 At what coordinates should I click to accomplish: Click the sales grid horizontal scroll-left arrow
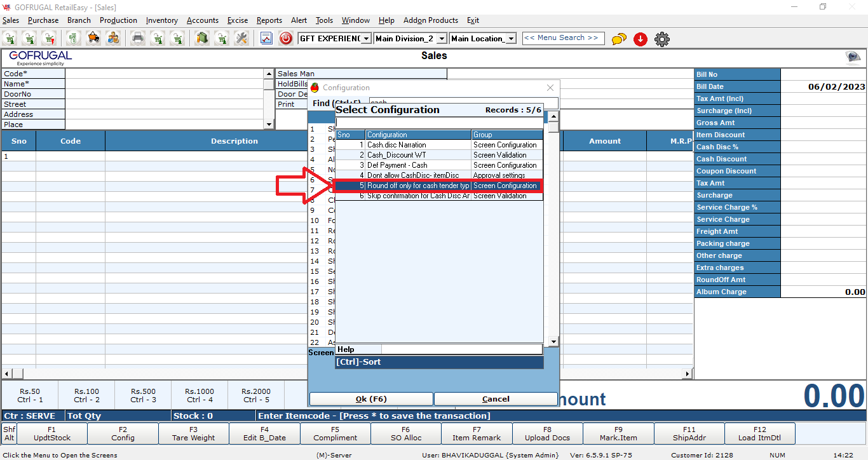click(x=7, y=374)
